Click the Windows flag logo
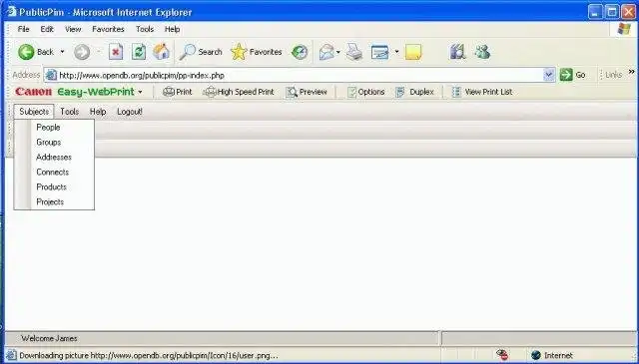Screen dimensions: 639x364 624,29
